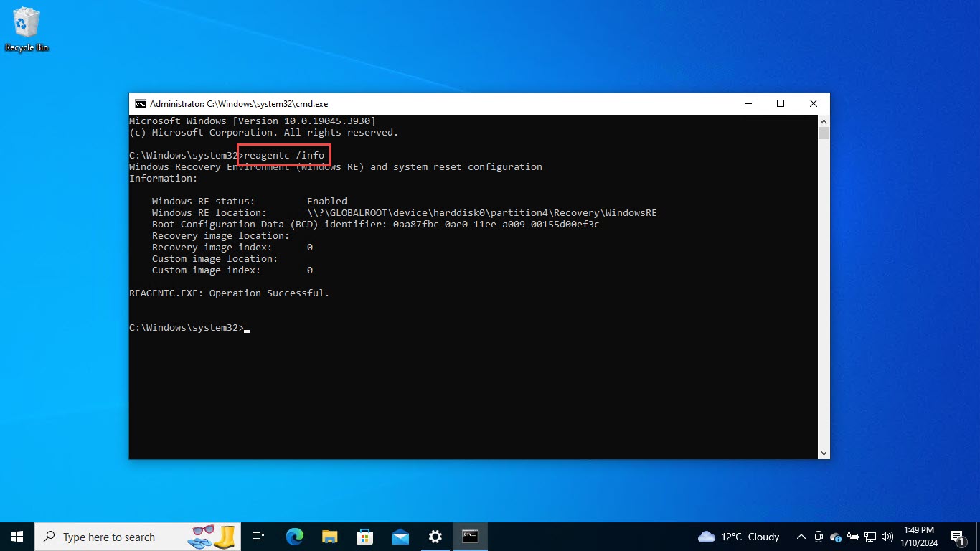
Task: Open Microsoft Store from taskbar
Action: click(x=364, y=537)
